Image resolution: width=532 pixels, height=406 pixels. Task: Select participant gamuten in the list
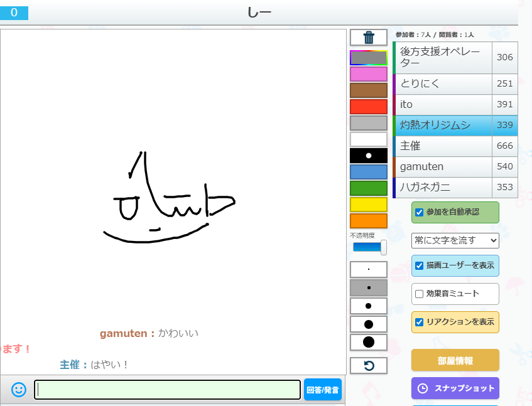pyautogui.click(x=442, y=167)
